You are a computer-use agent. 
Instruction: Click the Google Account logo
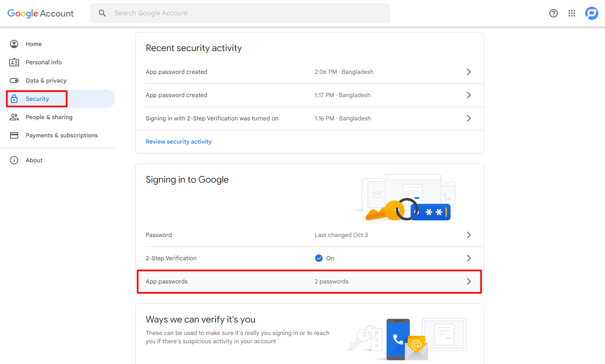tap(41, 13)
